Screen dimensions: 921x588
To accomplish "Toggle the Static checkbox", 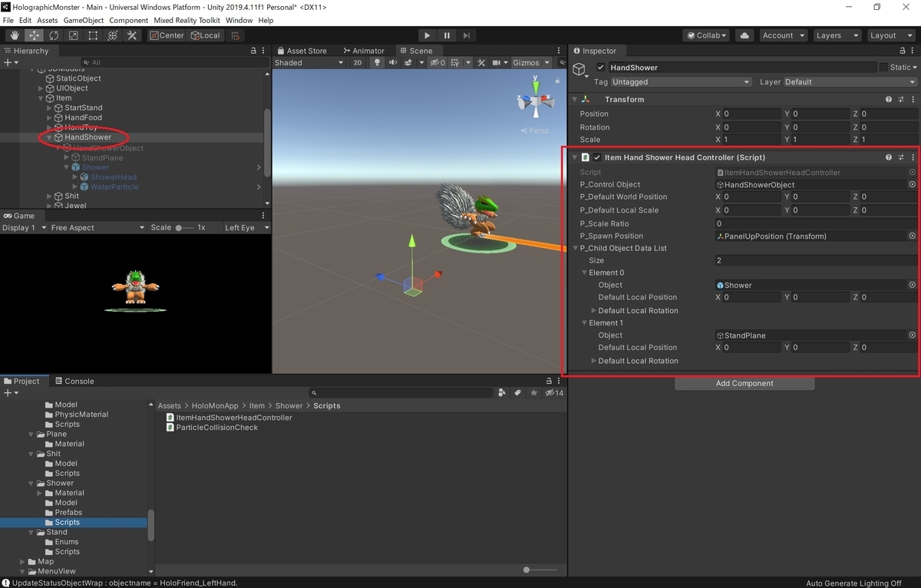I will point(883,68).
